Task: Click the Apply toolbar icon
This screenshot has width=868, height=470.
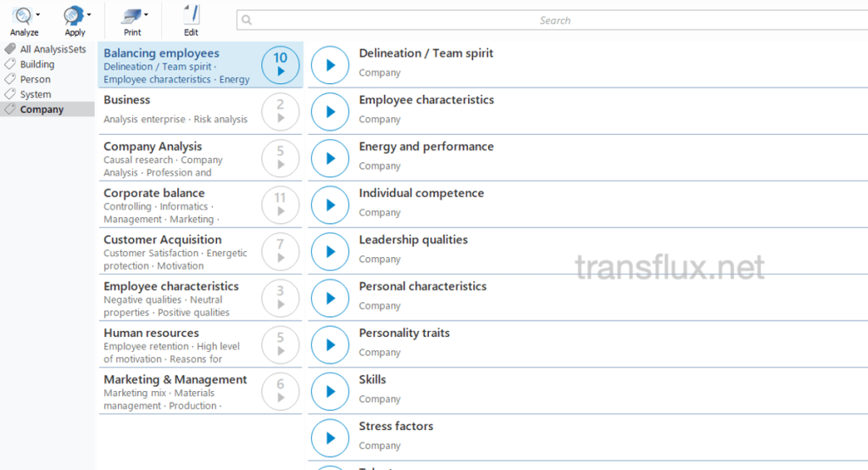Action: click(74, 15)
